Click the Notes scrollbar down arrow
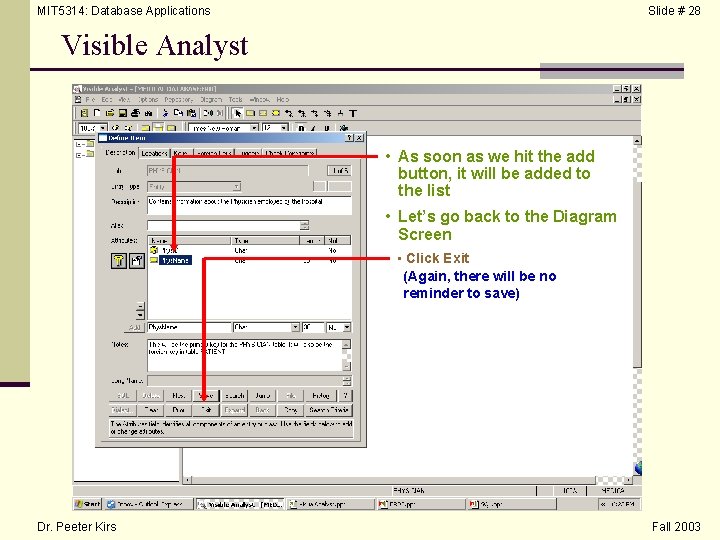 (x=347, y=366)
